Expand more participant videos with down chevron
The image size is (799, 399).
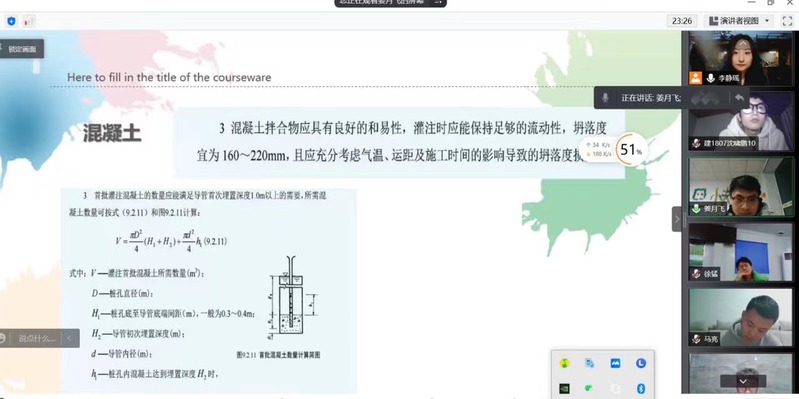pos(743,381)
